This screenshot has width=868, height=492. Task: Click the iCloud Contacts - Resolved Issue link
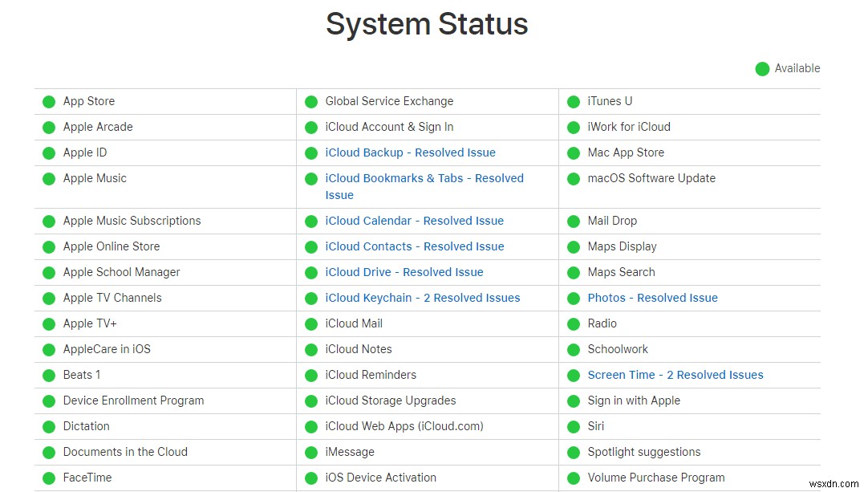[x=415, y=246]
